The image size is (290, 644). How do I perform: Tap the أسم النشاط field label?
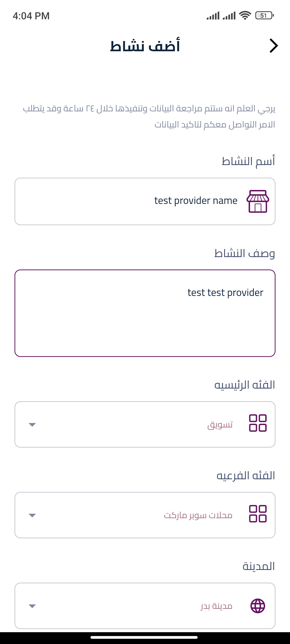click(x=248, y=161)
